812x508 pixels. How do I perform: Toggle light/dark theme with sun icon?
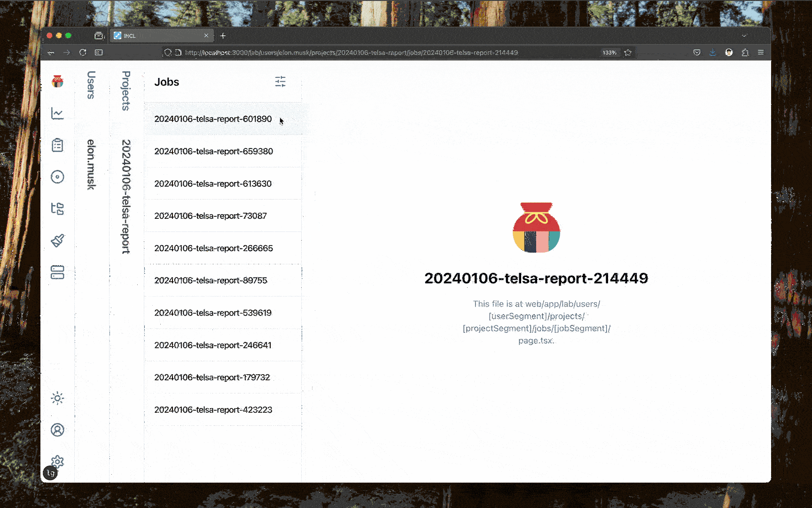(57, 398)
